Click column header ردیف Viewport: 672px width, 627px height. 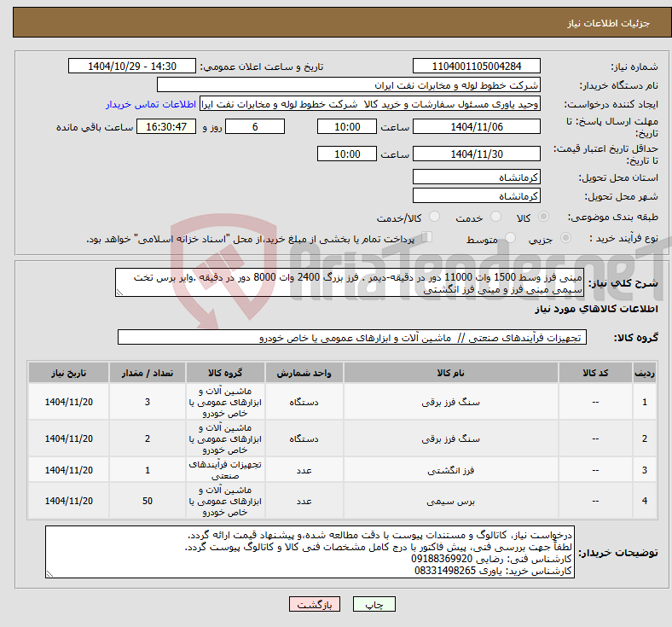[644, 373]
